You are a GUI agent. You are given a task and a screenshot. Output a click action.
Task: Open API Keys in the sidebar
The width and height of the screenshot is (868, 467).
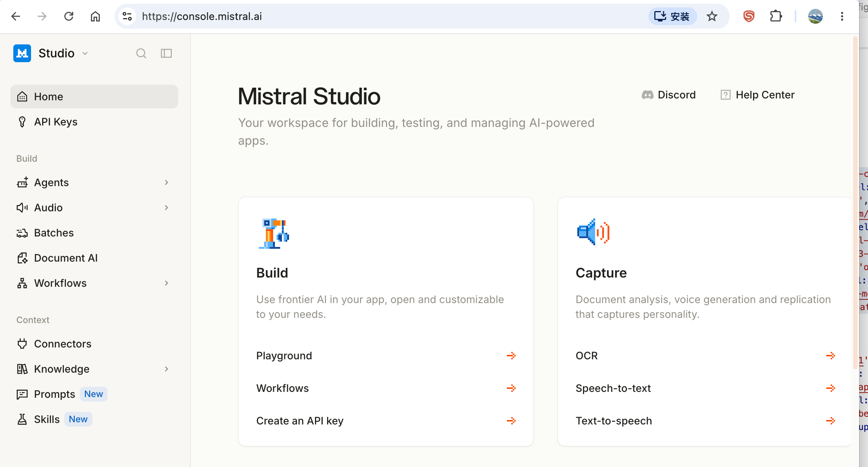pos(94,122)
